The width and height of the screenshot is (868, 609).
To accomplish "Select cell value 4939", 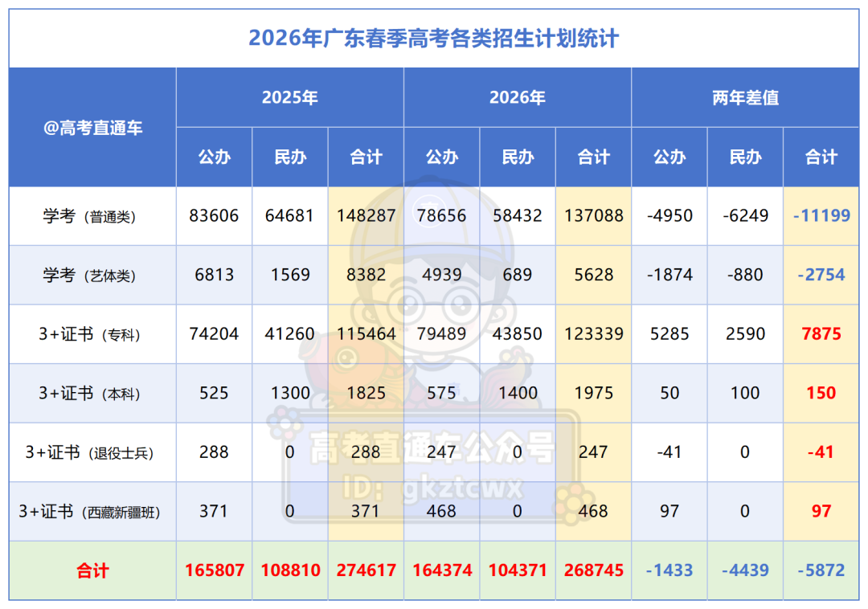I will [441, 275].
